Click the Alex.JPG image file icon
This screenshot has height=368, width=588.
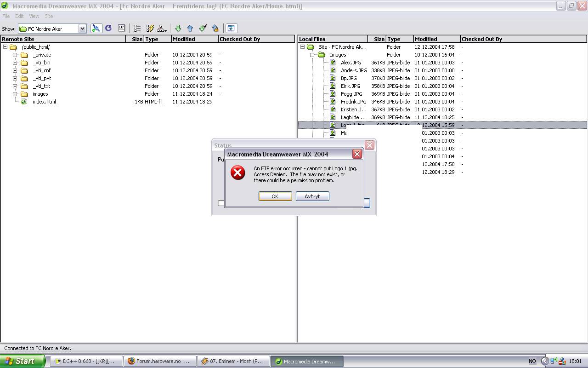(x=333, y=63)
